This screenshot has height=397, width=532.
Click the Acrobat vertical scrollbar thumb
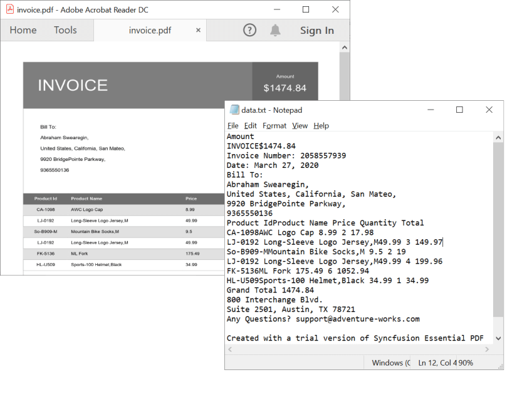[x=345, y=76]
